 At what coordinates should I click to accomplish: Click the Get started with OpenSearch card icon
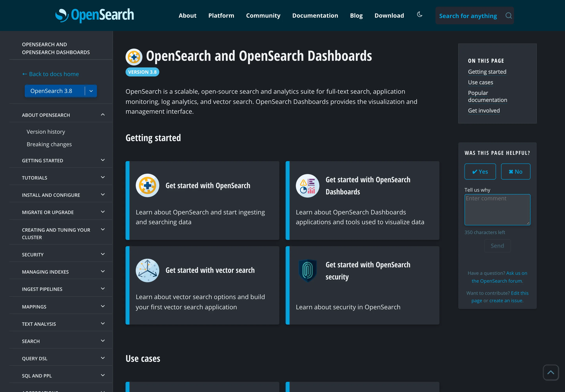tap(148, 185)
